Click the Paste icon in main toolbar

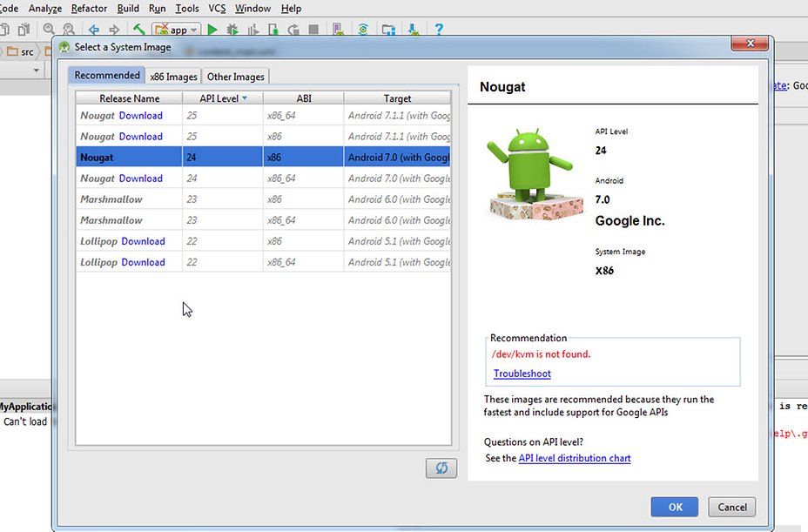pyautogui.click(x=24, y=30)
